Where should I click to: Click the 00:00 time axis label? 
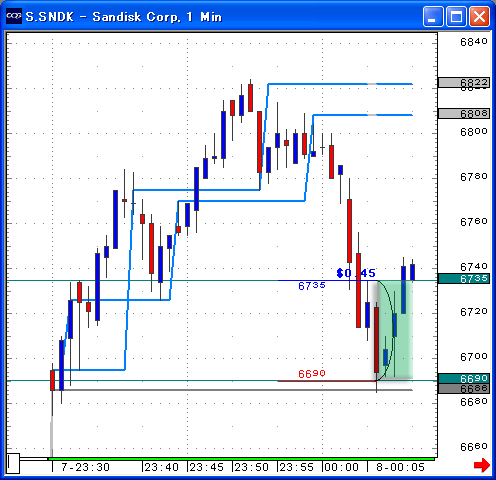[342, 467]
